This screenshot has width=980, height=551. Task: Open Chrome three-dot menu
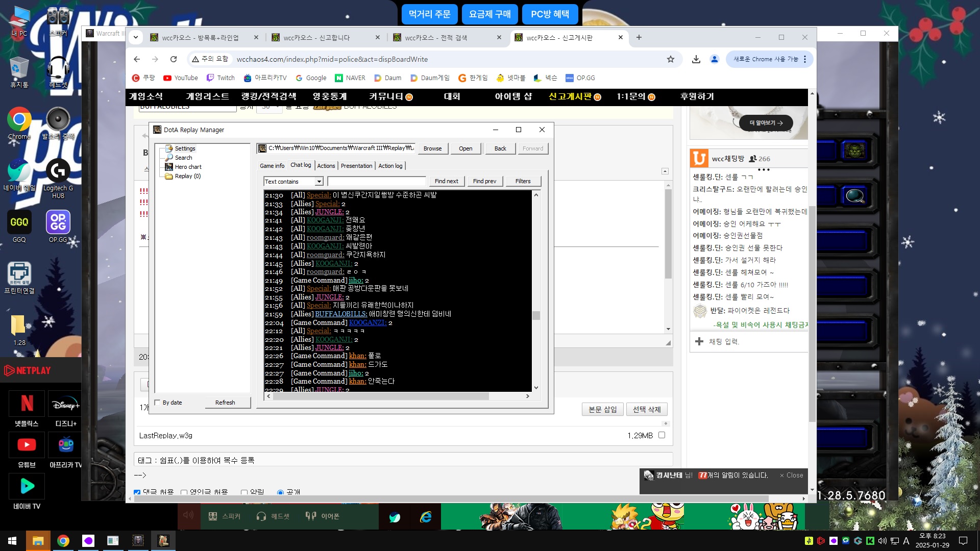coord(805,59)
